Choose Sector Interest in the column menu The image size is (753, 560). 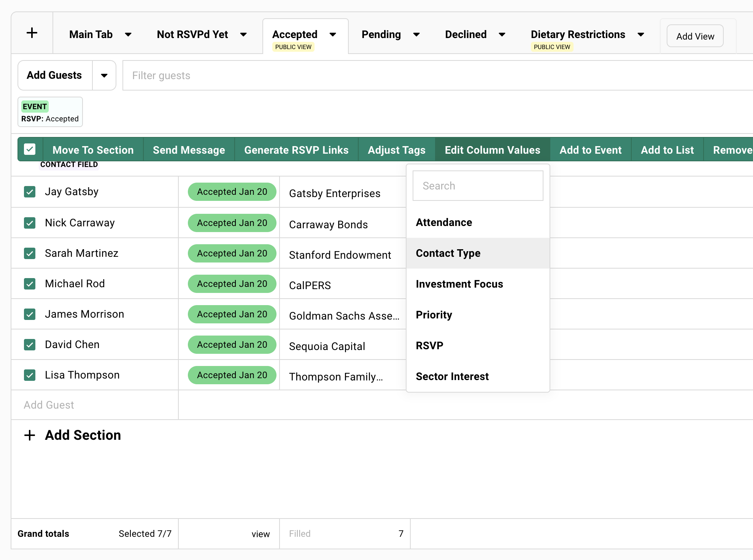pos(452,376)
